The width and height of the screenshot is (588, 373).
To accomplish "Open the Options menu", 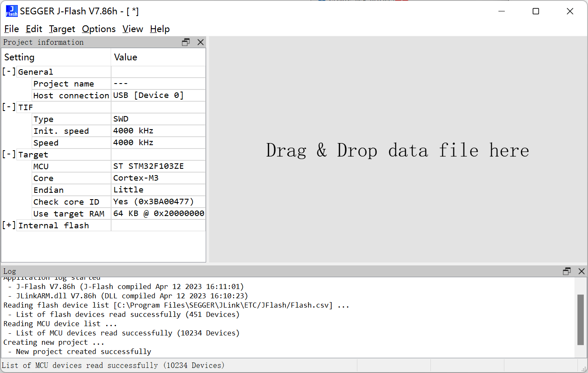I will (99, 29).
